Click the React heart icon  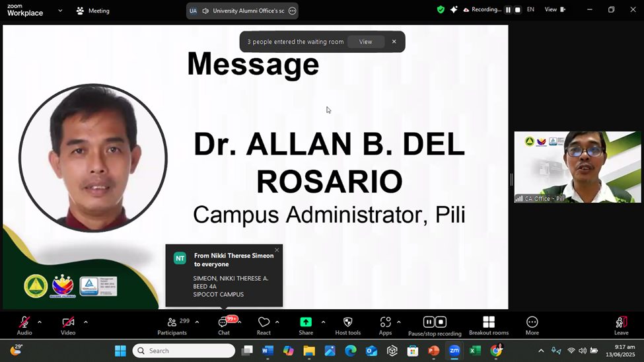point(264,322)
